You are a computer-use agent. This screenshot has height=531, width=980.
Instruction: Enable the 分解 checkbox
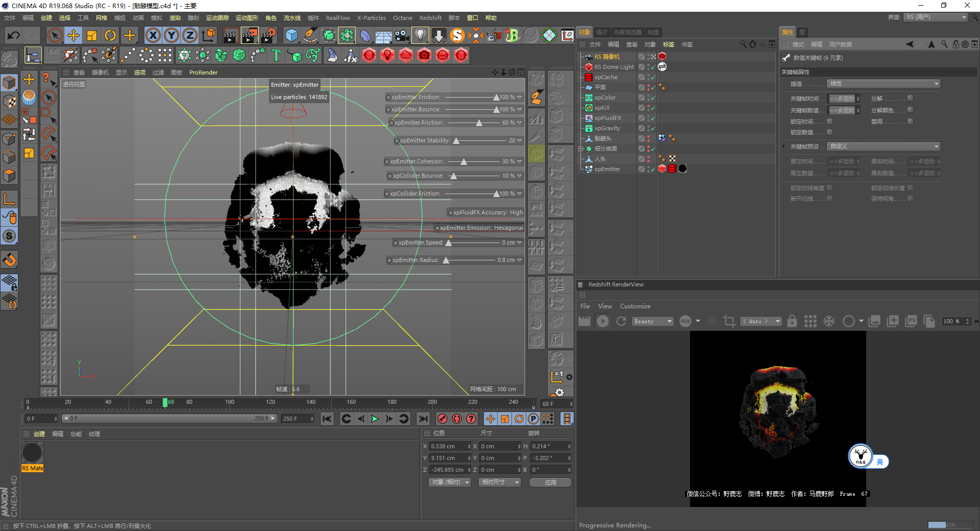[x=910, y=98]
